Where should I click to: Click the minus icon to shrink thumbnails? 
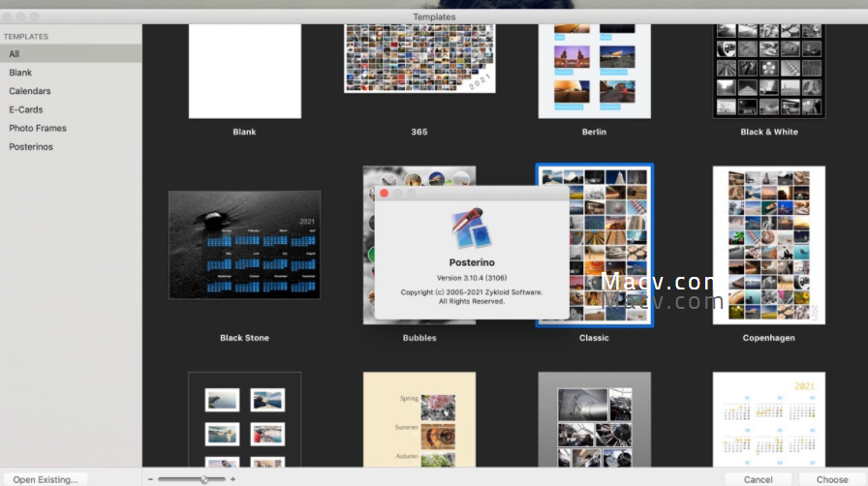pyautogui.click(x=150, y=479)
